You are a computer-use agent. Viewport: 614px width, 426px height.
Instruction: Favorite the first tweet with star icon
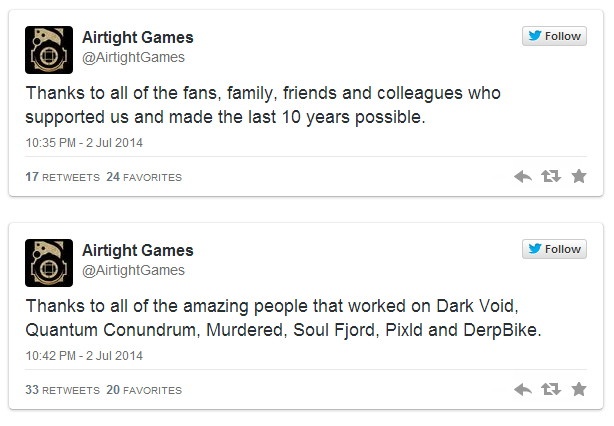click(x=579, y=177)
